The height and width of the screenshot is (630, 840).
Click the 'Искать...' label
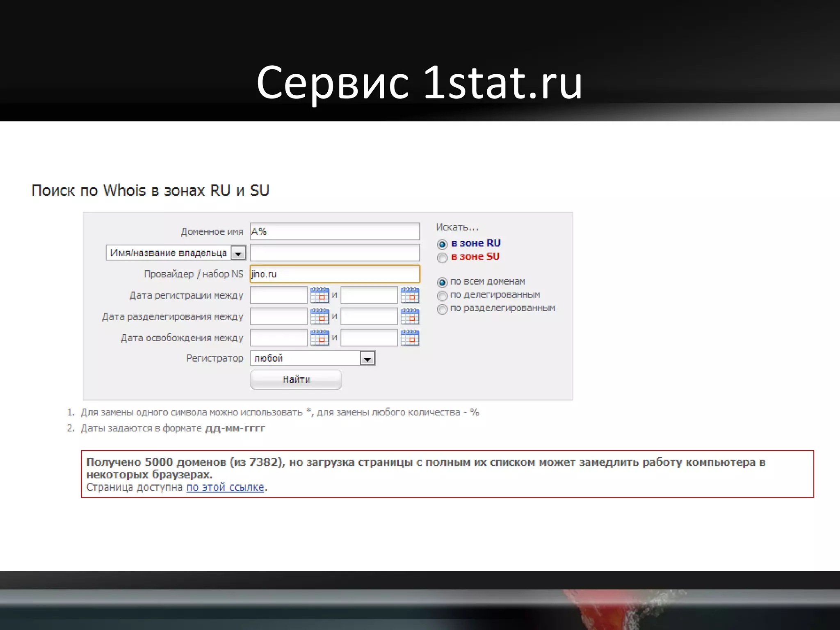(x=457, y=227)
